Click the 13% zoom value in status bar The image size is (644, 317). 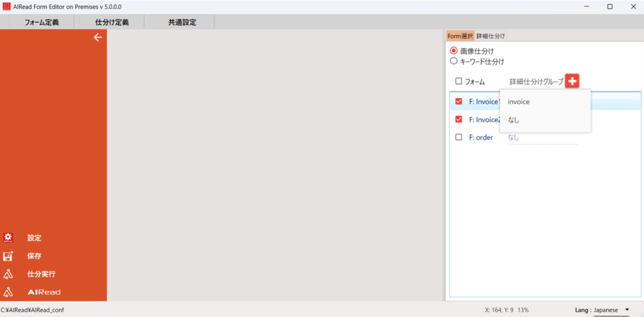[523, 310]
